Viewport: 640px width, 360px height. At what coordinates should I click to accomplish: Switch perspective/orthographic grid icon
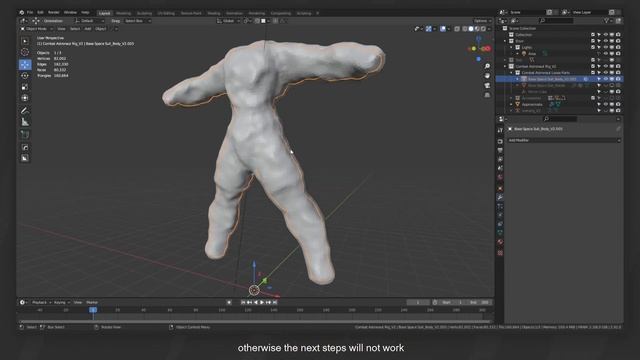point(487,95)
